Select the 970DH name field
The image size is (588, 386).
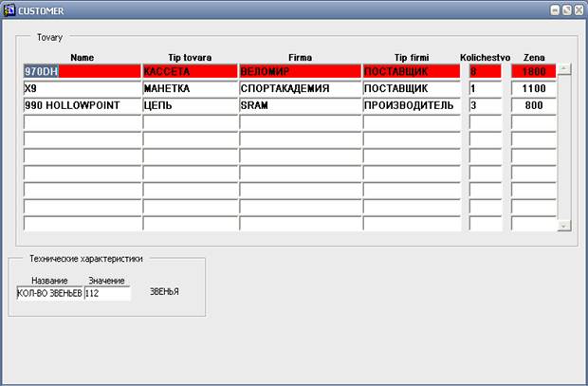point(83,71)
